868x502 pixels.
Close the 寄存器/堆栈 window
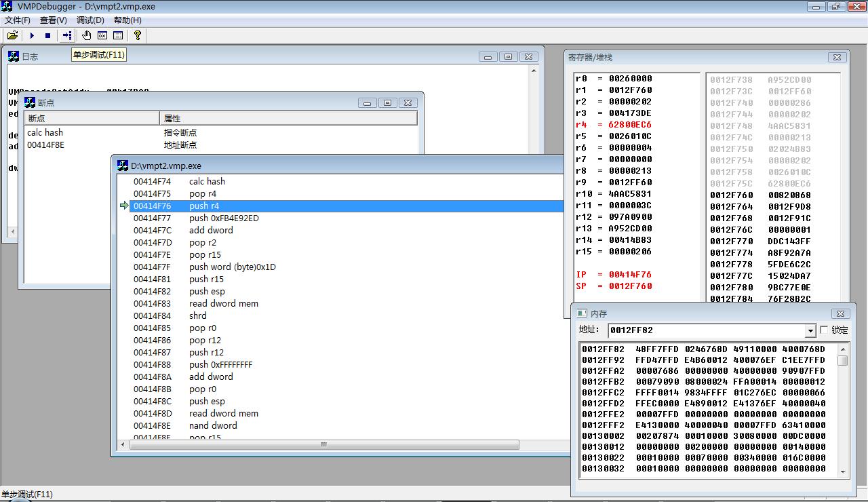[x=837, y=58]
